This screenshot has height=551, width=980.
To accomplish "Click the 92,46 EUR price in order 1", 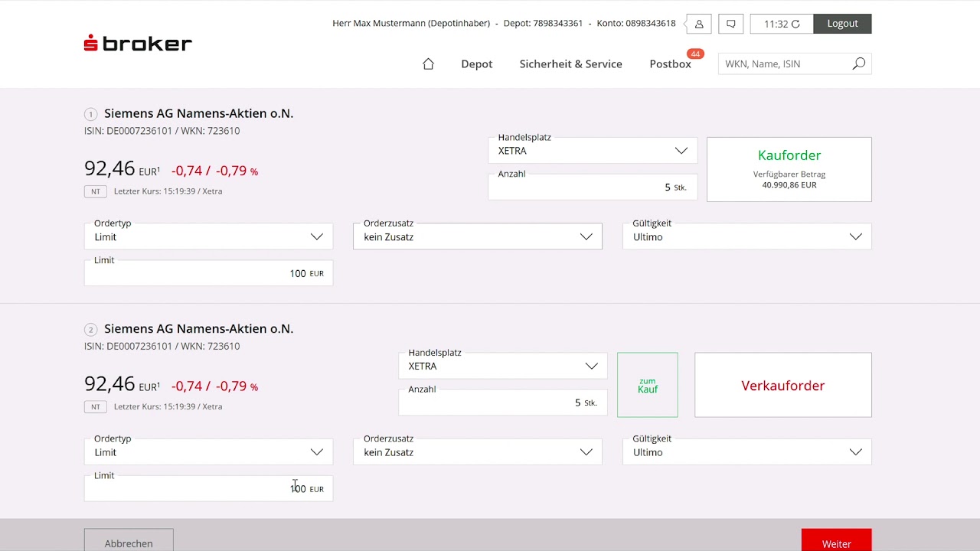I will 122,169.
